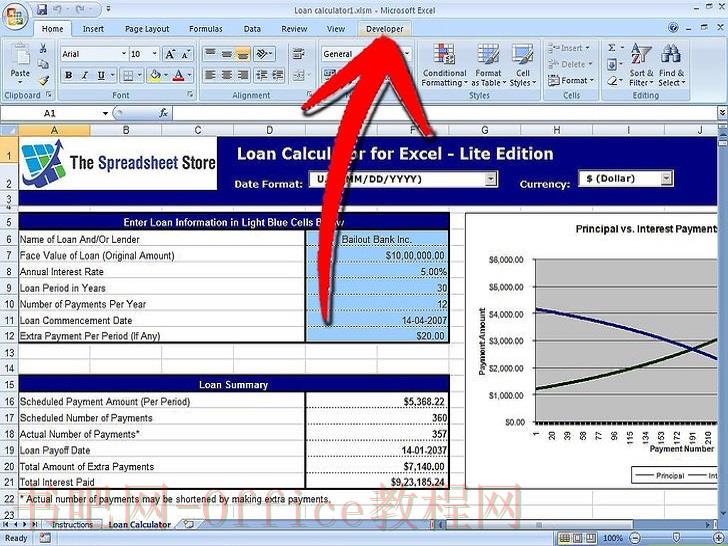Open the Find & Select menu
Screen dimensions: 728x546
click(x=671, y=65)
